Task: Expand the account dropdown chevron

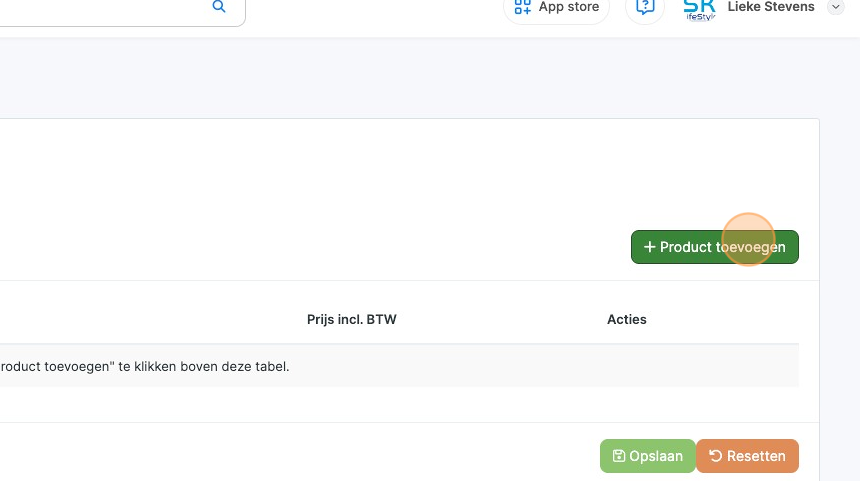Action: point(837,8)
